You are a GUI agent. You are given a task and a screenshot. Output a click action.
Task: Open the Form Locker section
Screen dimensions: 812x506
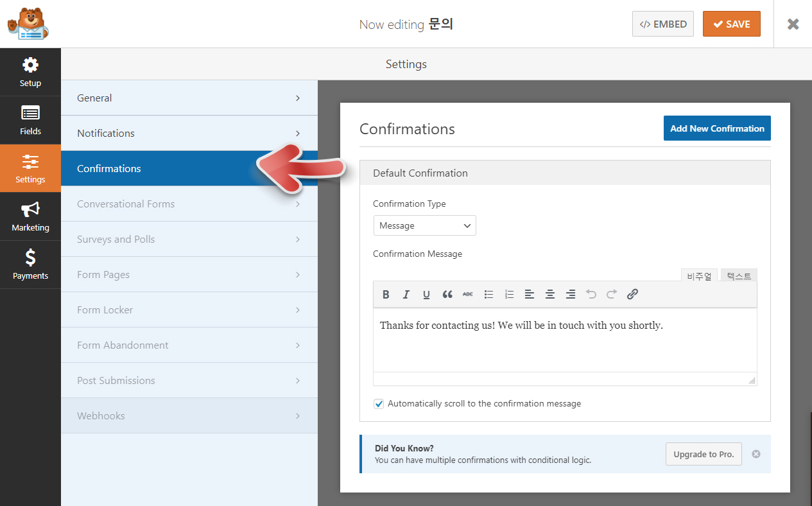[189, 310]
